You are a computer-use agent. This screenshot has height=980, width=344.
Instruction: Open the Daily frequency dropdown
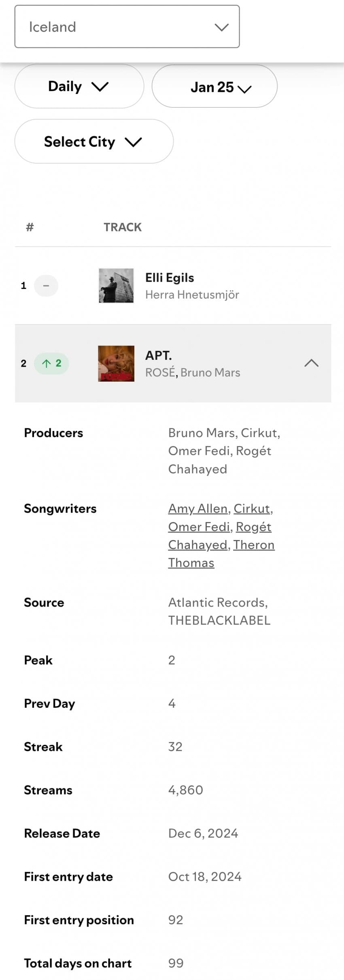click(79, 86)
